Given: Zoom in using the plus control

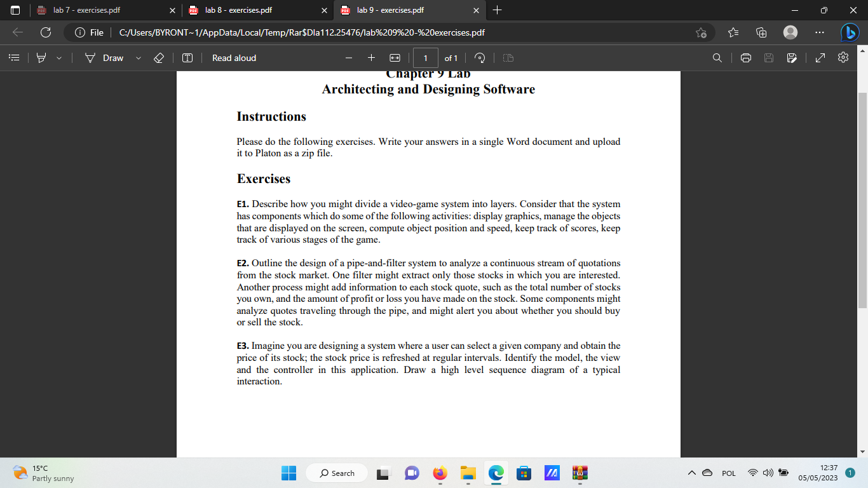Looking at the screenshot, I should click(x=372, y=57).
